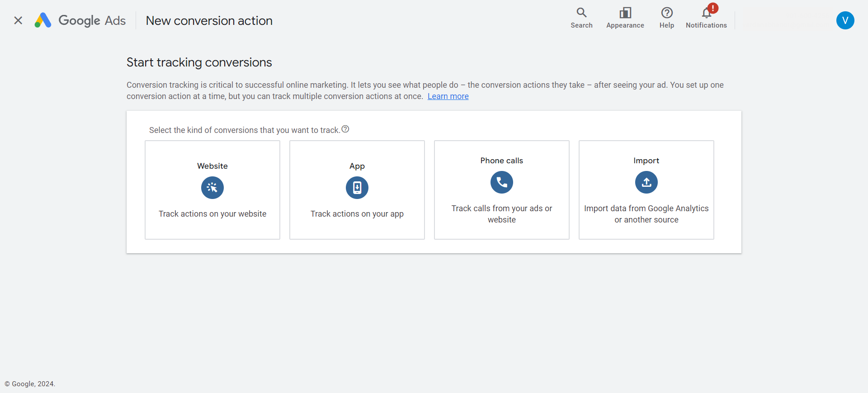Choose Import data from Google Analytics
868x393 pixels.
(x=646, y=214)
